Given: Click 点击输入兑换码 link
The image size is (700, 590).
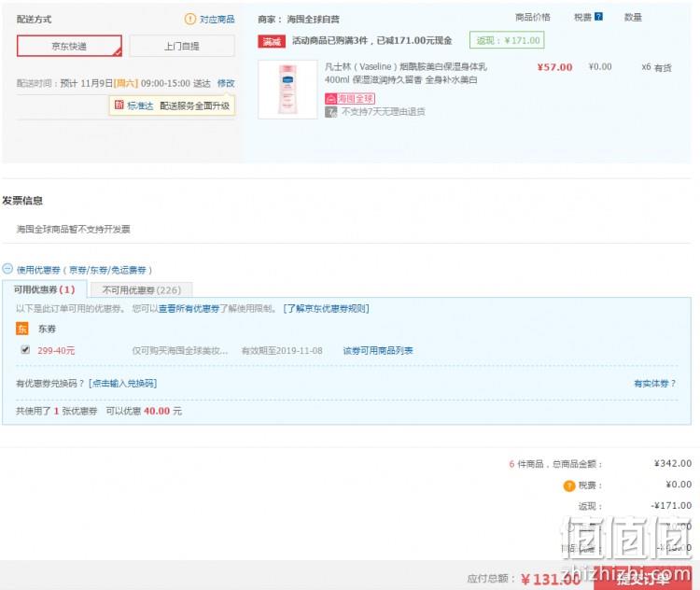Looking at the screenshot, I should coord(123,383).
